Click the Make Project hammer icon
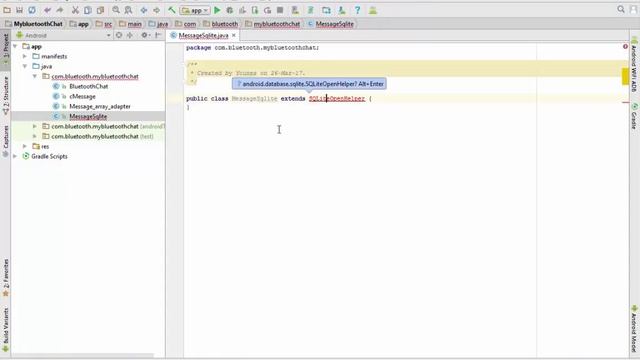640x360 pixels. pos(172,10)
